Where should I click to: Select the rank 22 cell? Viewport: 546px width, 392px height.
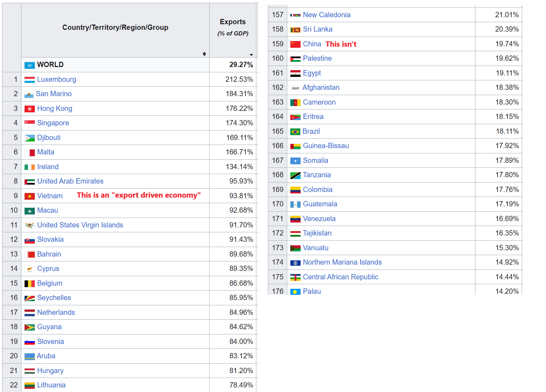(12, 385)
